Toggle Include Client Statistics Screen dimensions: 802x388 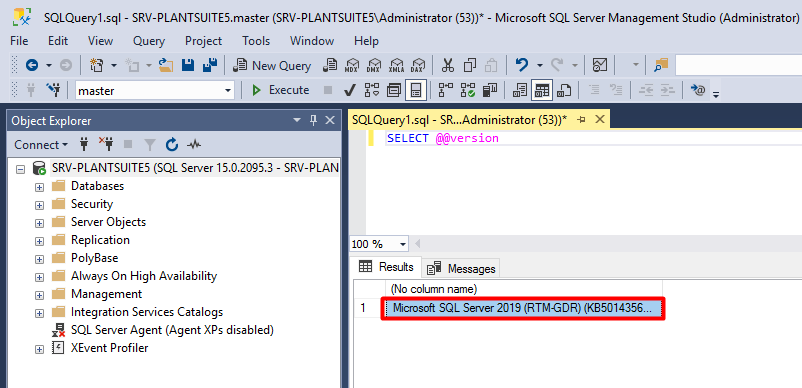(x=491, y=90)
